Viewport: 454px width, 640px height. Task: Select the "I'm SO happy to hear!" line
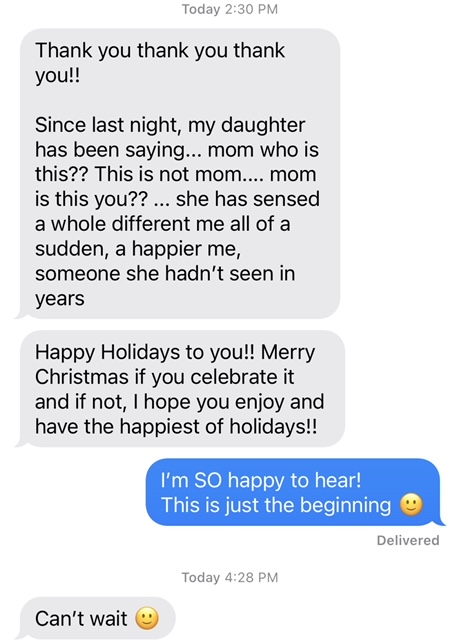(261, 480)
